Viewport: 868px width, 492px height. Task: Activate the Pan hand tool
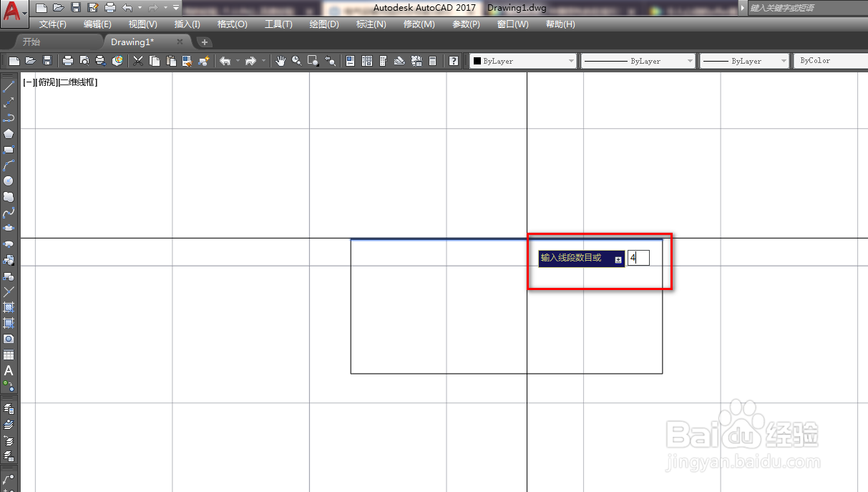[280, 61]
